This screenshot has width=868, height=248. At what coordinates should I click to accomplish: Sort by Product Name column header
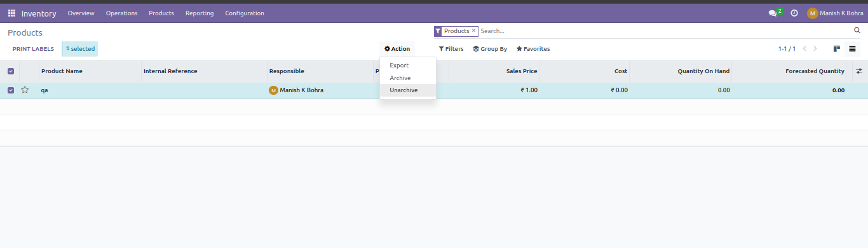[x=62, y=71]
